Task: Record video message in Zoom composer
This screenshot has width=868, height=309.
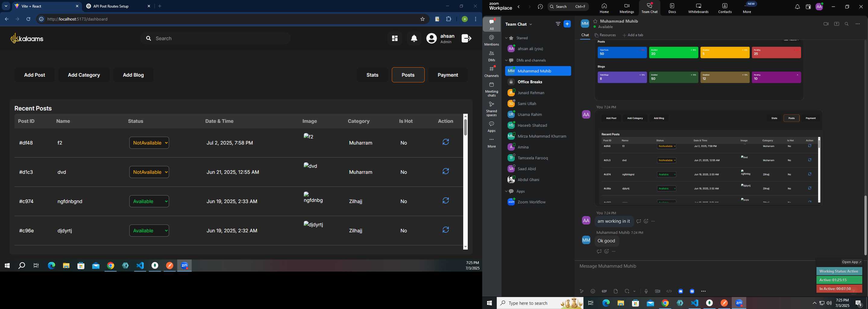Action: [657, 291]
